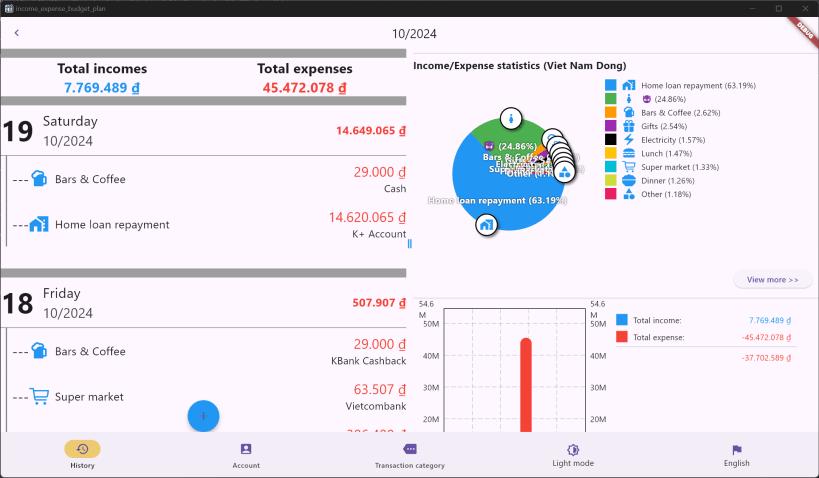
Task: Click Saturday total 14.649.065 đ
Action: coord(371,131)
